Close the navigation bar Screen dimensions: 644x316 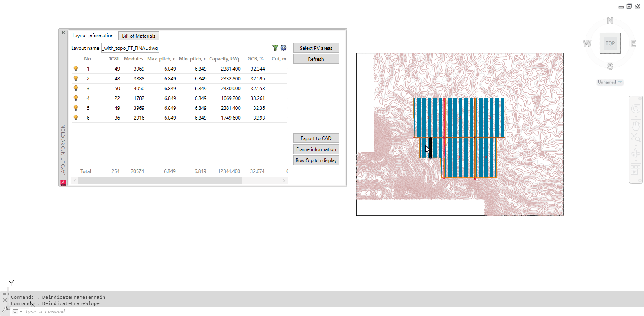(x=640, y=98)
